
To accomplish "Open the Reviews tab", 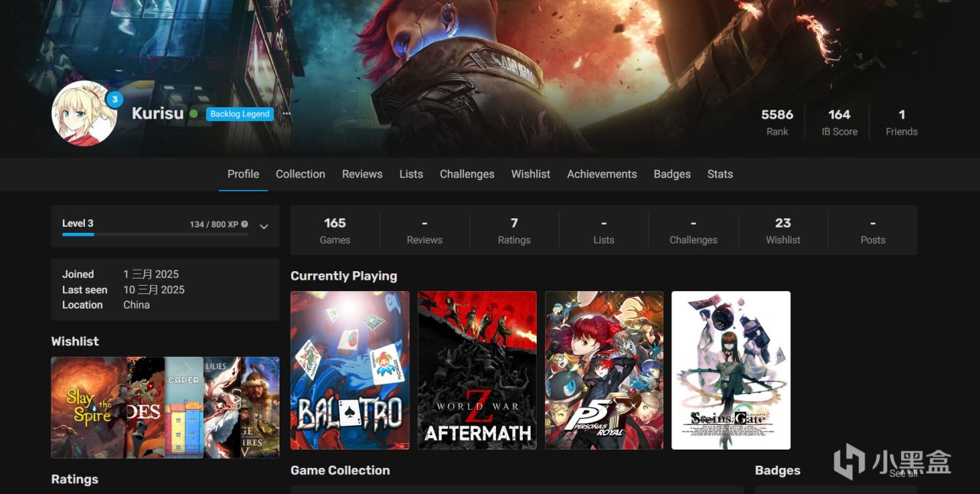I will tap(362, 174).
